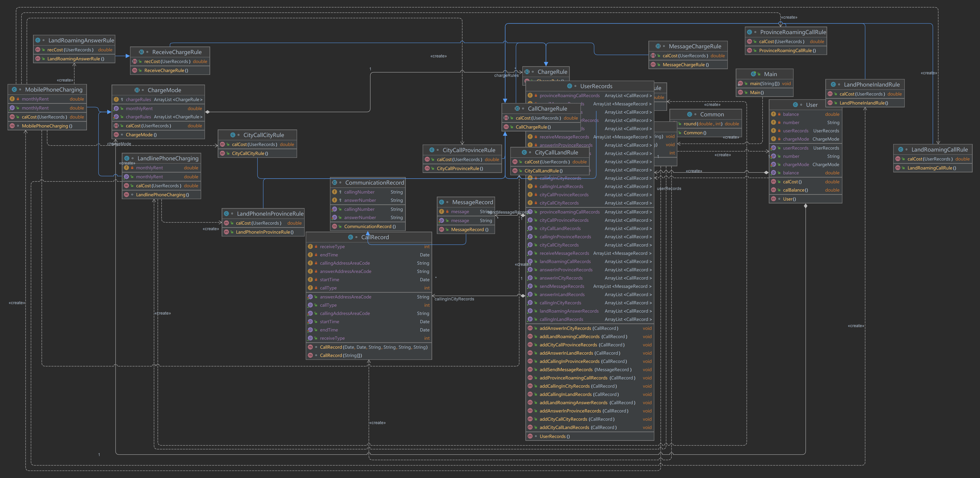This screenshot has width=980, height=478.
Task: Select the ReceiveChargeRule class header
Action: click(177, 52)
